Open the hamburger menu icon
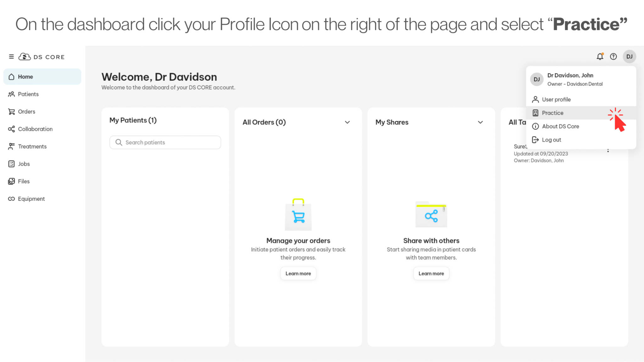This screenshot has width=644, height=362. click(11, 57)
